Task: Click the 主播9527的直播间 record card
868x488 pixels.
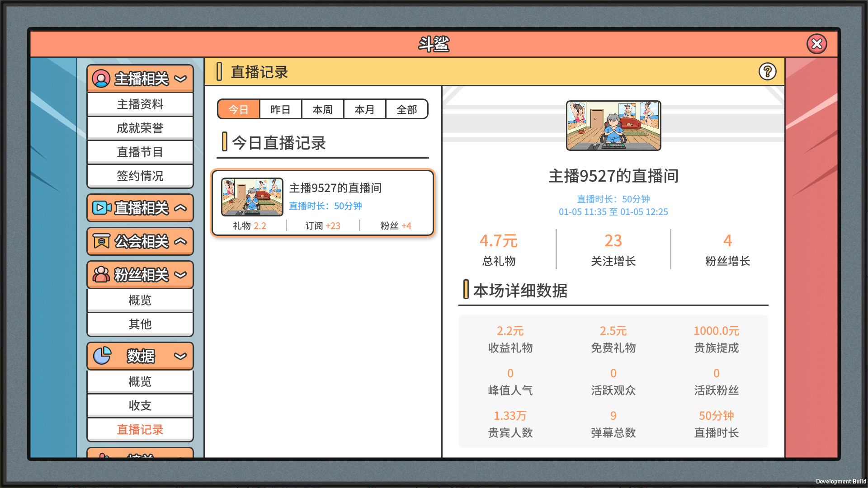Action: [323, 202]
